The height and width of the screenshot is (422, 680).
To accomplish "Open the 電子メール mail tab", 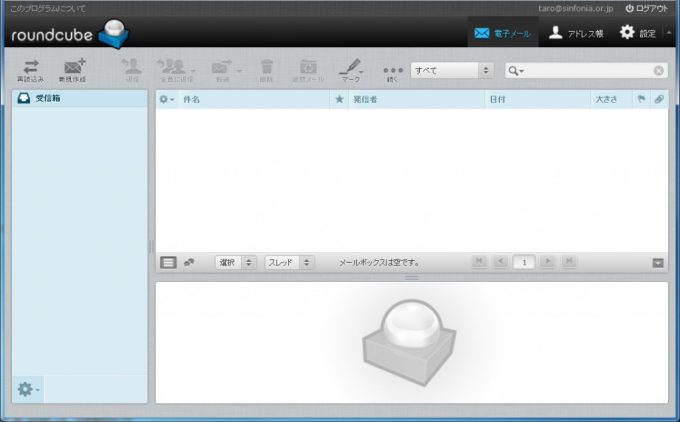I will [x=503, y=33].
